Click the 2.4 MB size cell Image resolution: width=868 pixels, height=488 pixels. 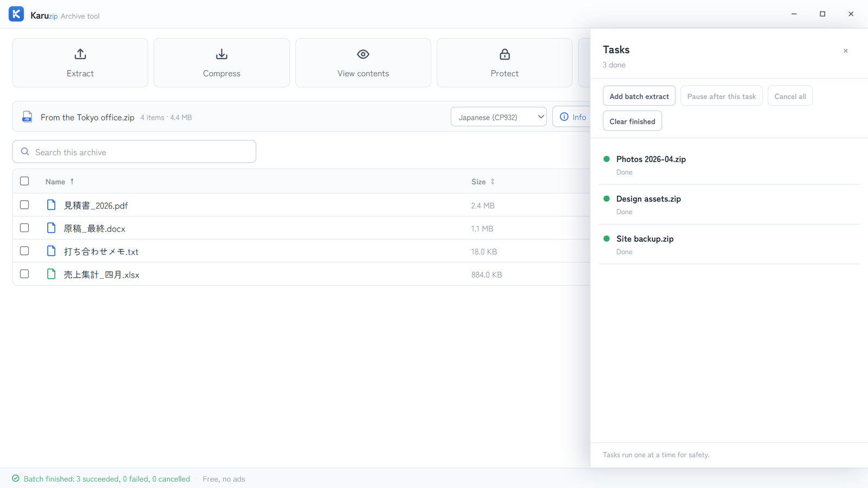[x=483, y=206]
